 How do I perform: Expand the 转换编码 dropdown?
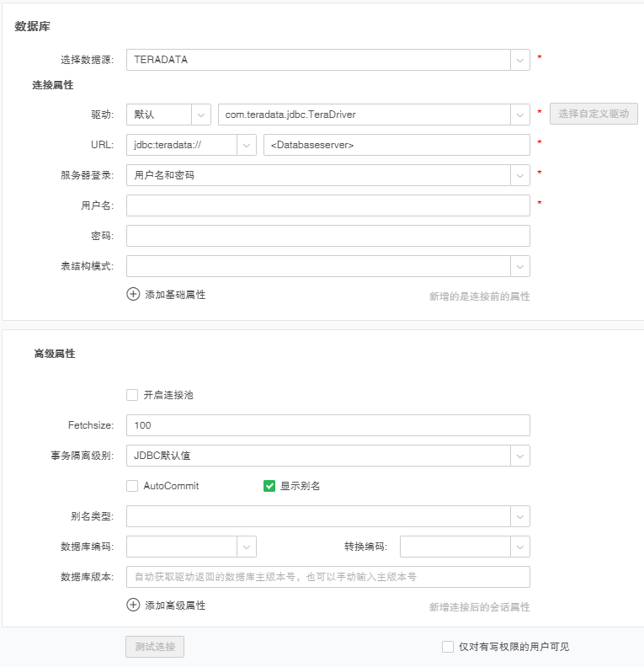click(519, 547)
